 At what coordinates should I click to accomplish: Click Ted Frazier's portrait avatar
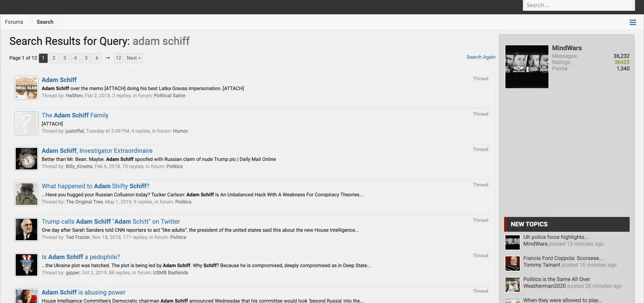coord(26,229)
